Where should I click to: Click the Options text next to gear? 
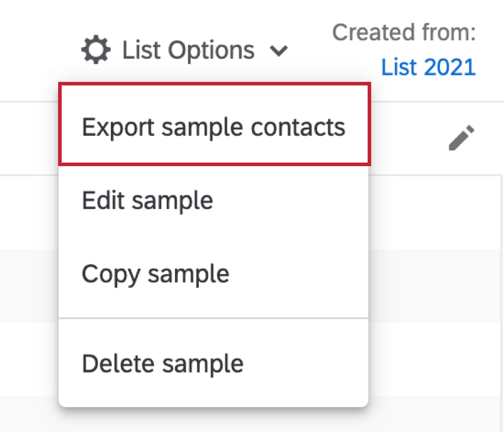pos(212,51)
